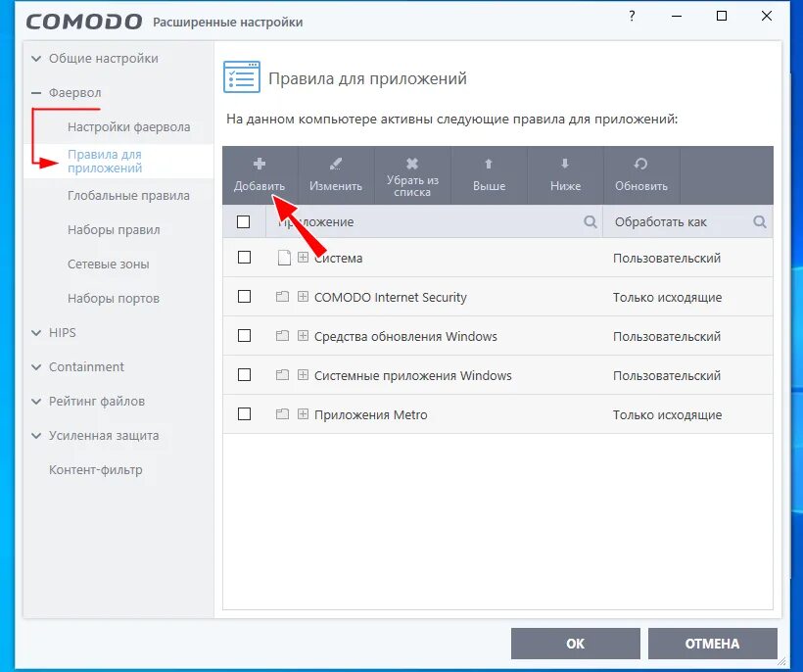Screen dimensions: 803x672
Task: Open Наборы правил in sidebar
Action: [x=114, y=230]
